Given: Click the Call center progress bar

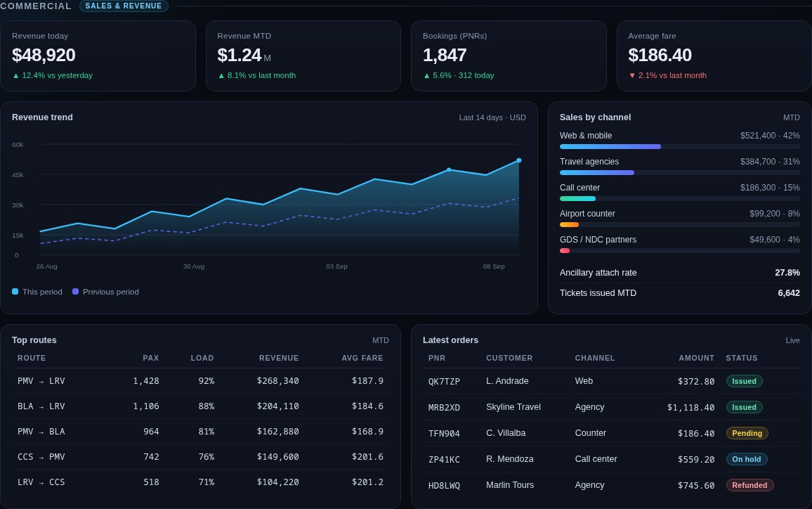Looking at the screenshot, I should click(679, 198).
